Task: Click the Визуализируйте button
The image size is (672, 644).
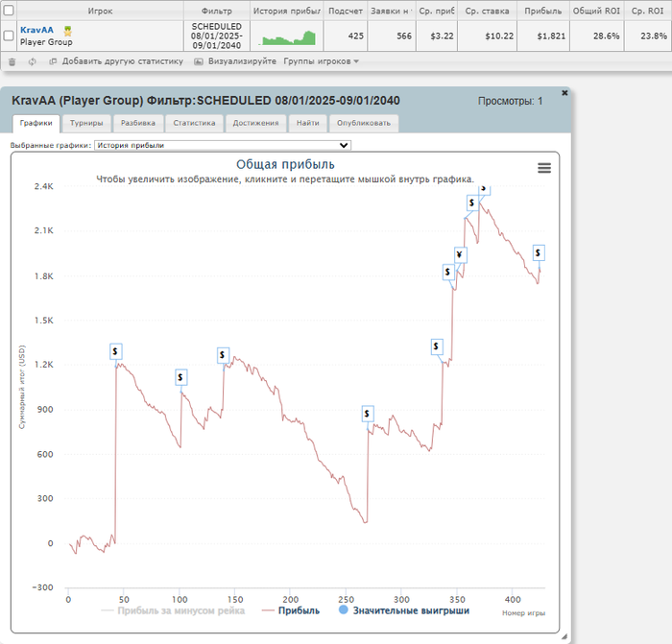Action: [x=242, y=61]
